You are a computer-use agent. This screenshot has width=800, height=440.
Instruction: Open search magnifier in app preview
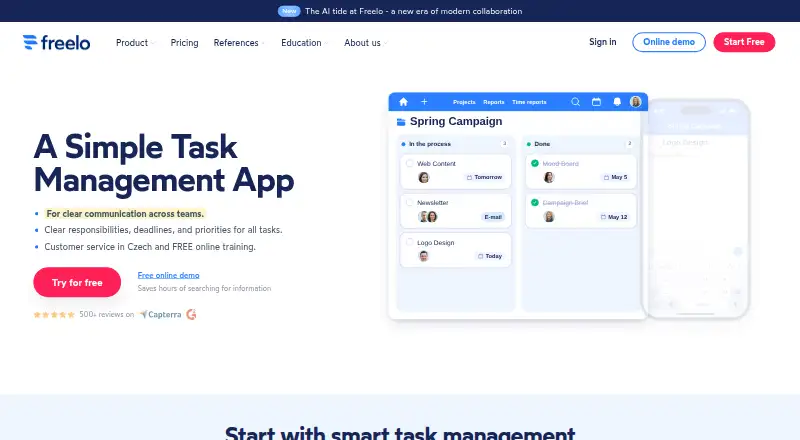pyautogui.click(x=576, y=102)
